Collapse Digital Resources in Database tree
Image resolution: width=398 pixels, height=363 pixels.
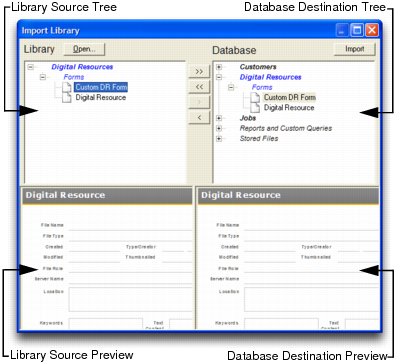pyautogui.click(x=219, y=77)
